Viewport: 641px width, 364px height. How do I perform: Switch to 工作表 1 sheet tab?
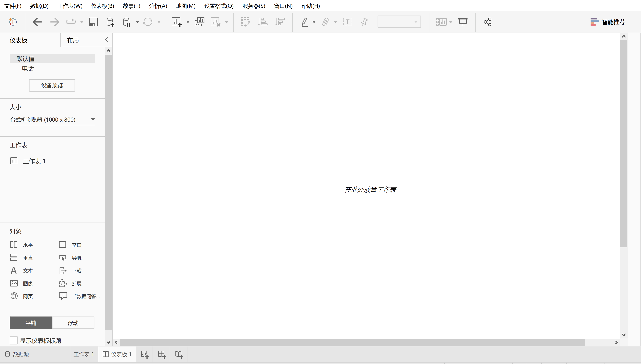tap(84, 354)
